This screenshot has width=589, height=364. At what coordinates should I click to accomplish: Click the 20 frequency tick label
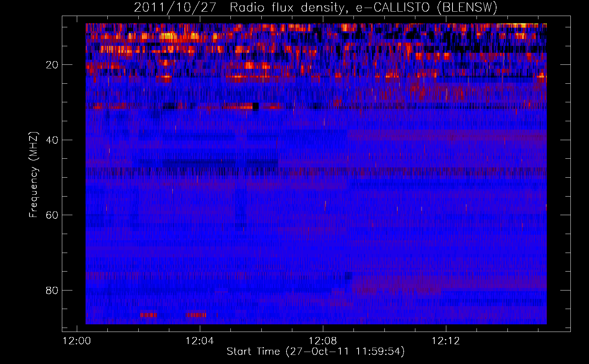click(52, 65)
